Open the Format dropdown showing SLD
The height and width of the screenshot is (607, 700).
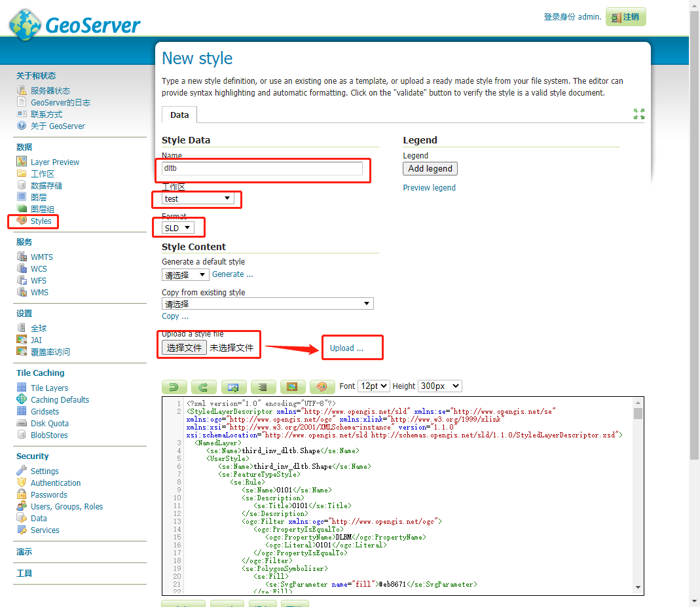177,228
